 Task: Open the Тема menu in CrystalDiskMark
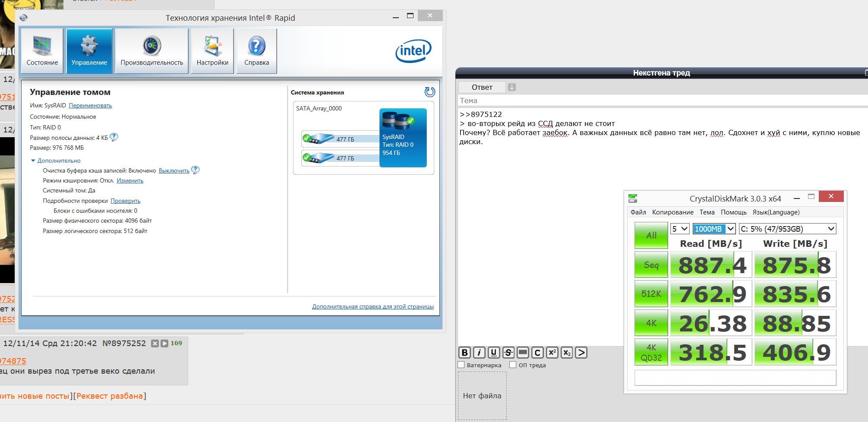point(707,212)
